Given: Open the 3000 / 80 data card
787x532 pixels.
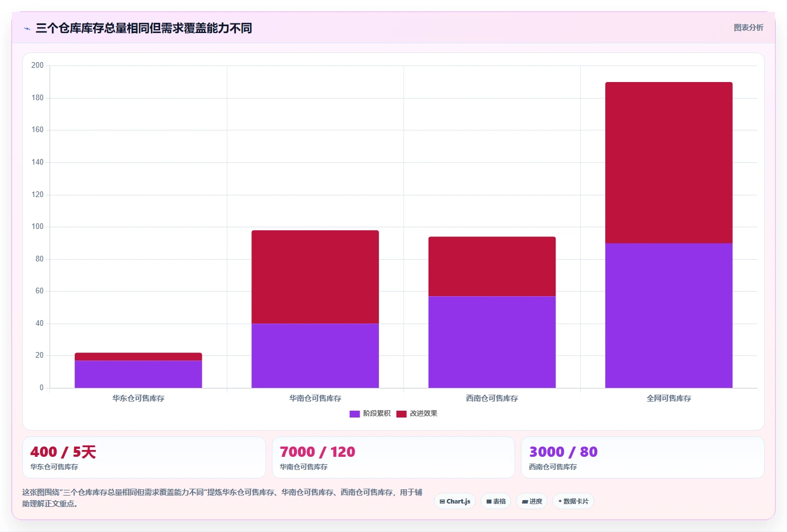Looking at the screenshot, I should click(643, 457).
